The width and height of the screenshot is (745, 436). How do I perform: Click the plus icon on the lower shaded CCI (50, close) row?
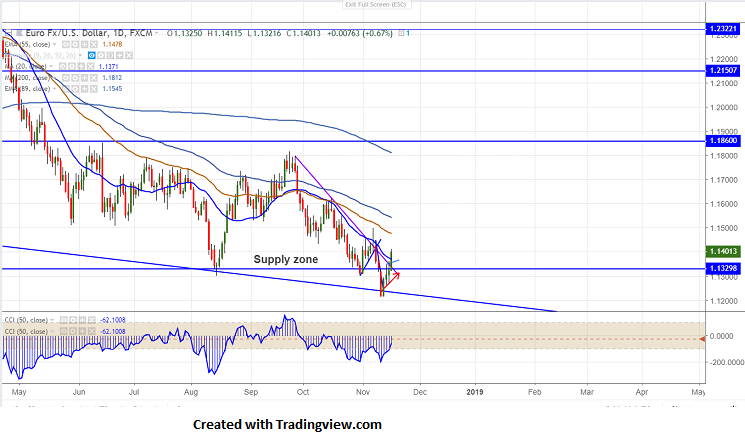click(82, 331)
